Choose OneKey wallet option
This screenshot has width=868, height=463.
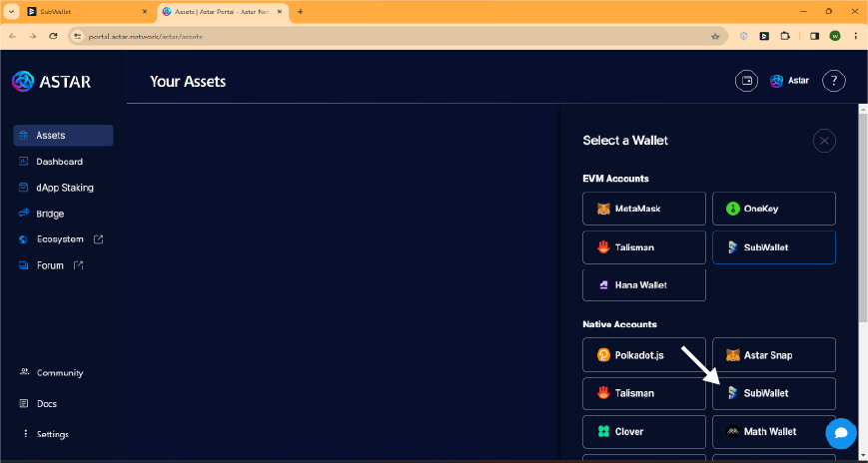(x=773, y=209)
